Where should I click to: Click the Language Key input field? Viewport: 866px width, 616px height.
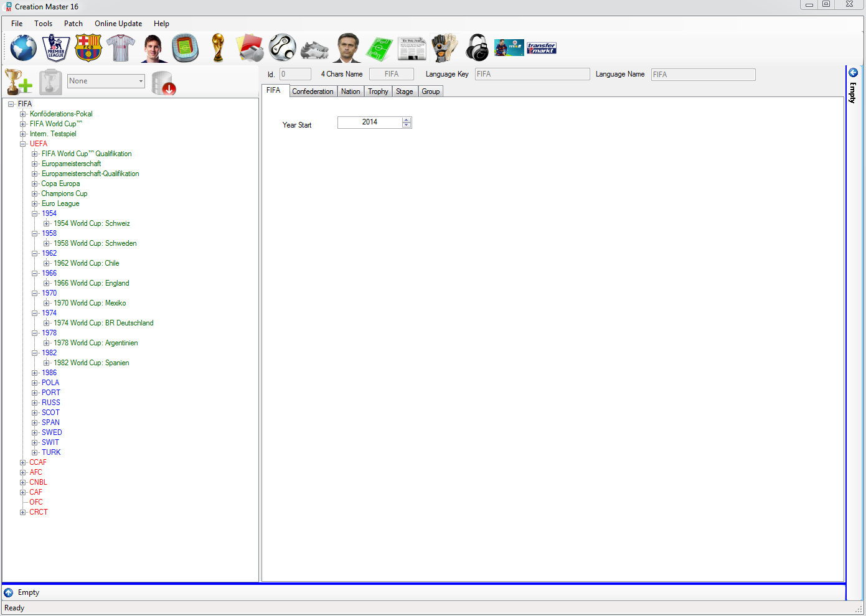click(x=532, y=74)
